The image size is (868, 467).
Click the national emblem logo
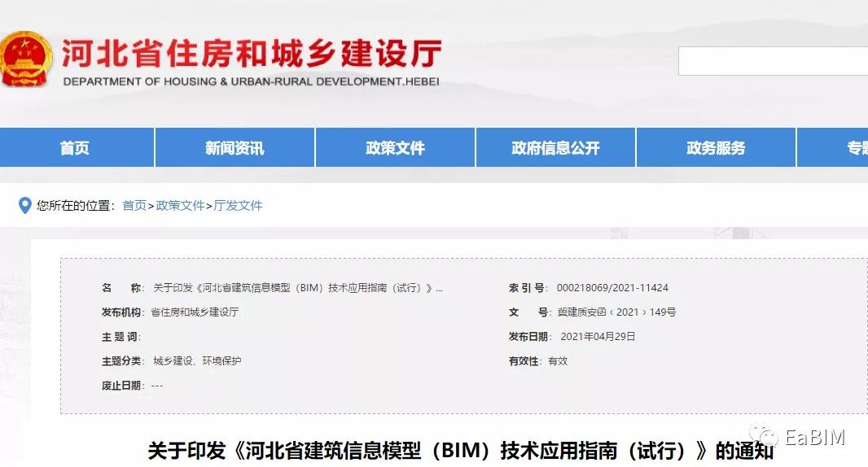(25, 58)
